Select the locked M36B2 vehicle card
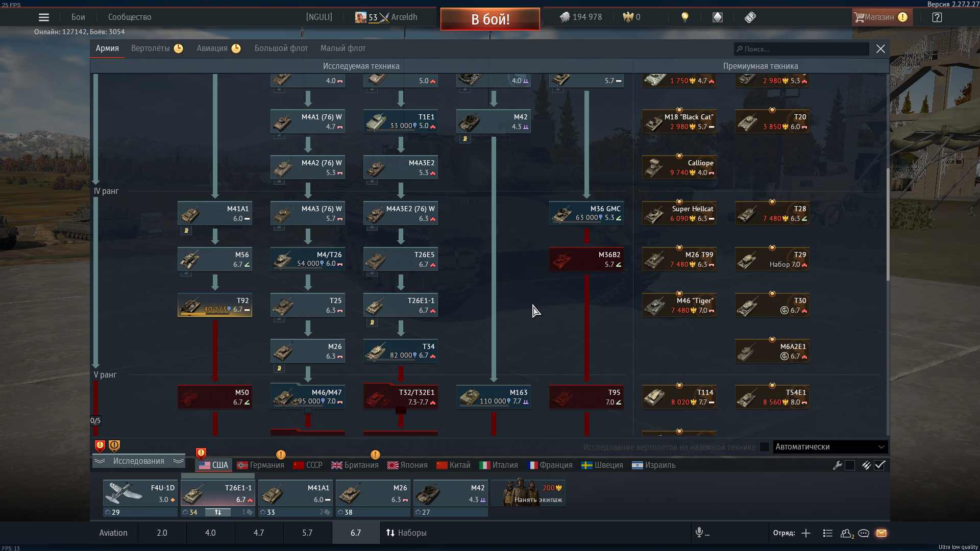This screenshot has width=980, height=551. click(x=586, y=259)
